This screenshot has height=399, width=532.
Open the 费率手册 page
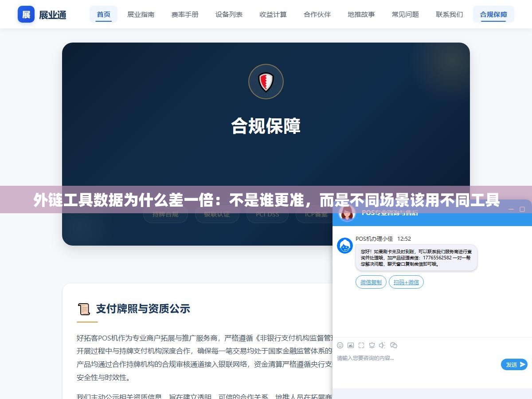pyautogui.click(x=185, y=14)
